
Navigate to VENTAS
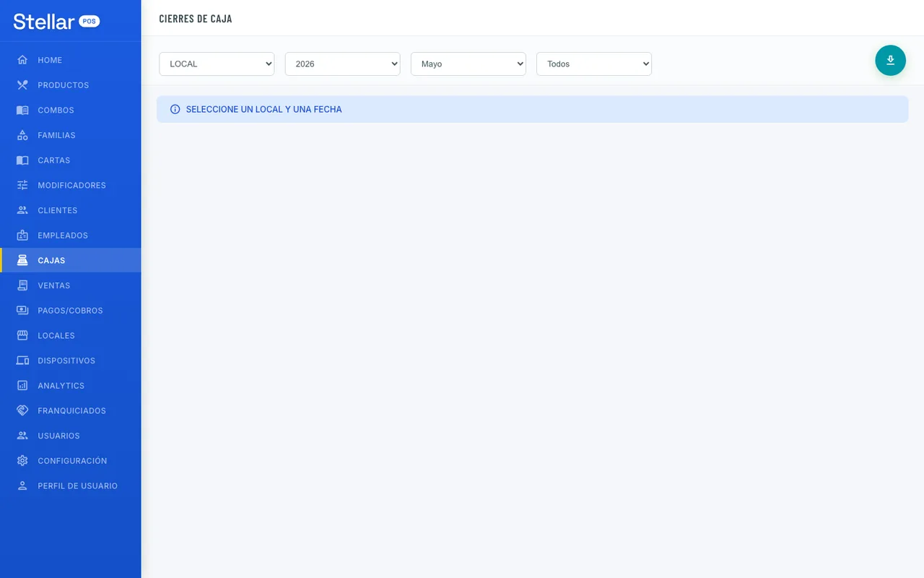[x=71, y=285]
